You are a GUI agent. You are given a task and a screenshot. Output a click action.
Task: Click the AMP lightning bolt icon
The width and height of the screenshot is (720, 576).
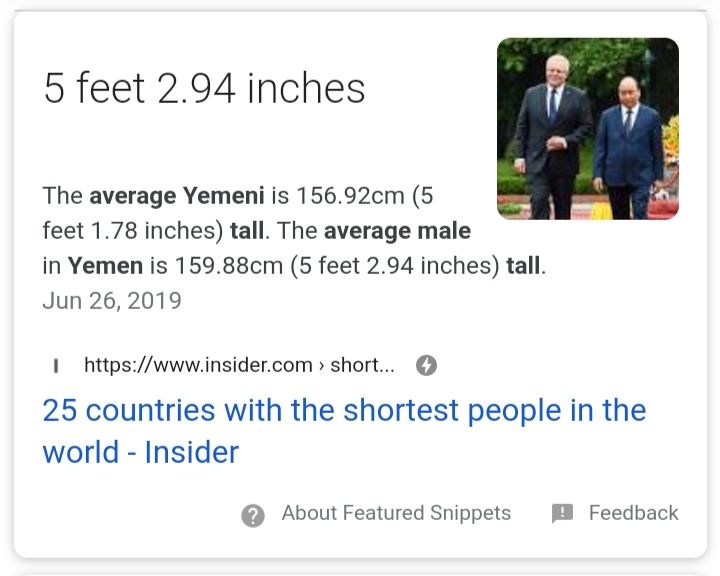tap(426, 365)
